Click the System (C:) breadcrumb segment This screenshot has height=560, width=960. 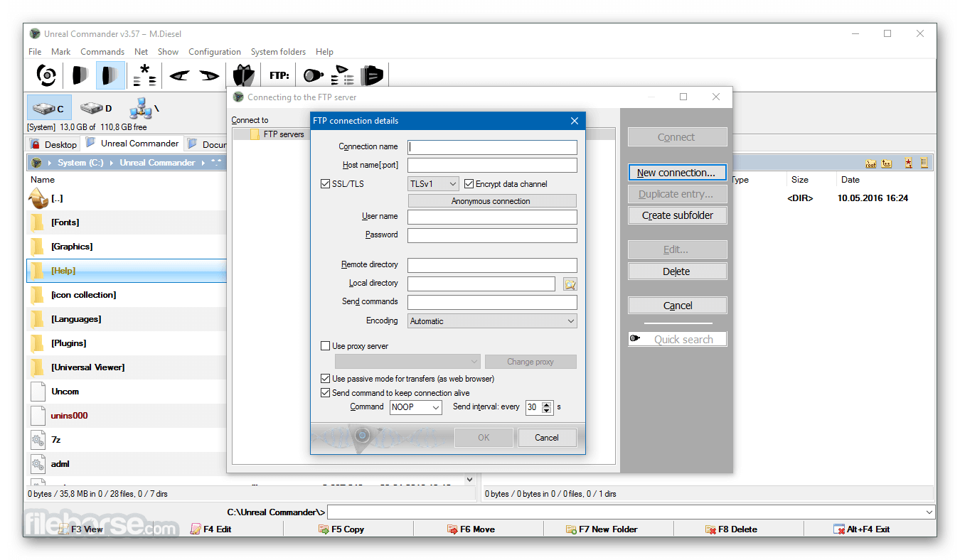click(80, 163)
